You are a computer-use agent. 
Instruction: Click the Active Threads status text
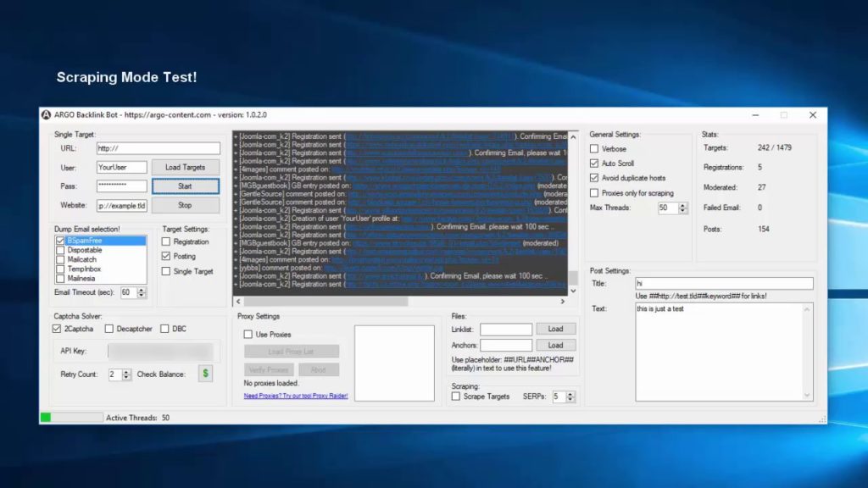click(x=138, y=418)
